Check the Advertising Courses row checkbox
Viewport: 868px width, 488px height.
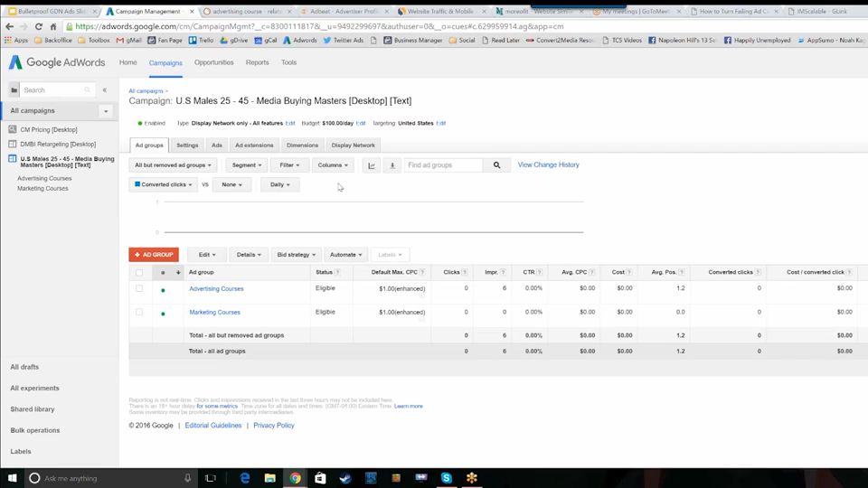[139, 288]
